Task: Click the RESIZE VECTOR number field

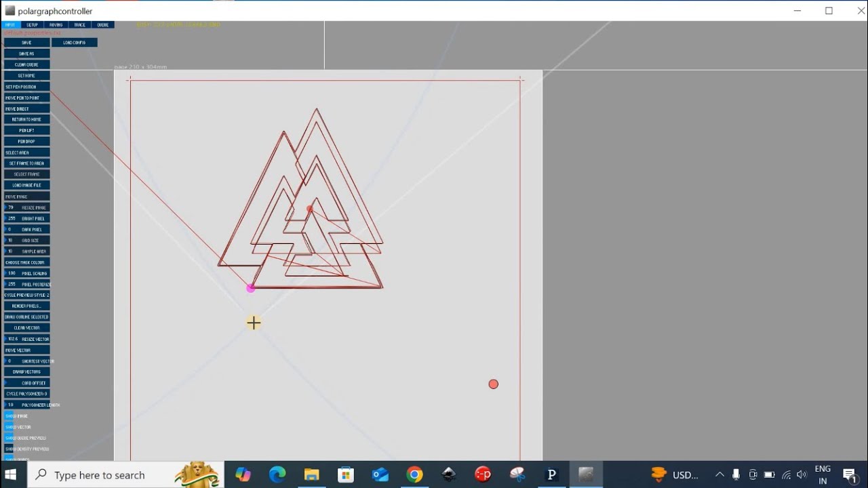Action: [26, 339]
